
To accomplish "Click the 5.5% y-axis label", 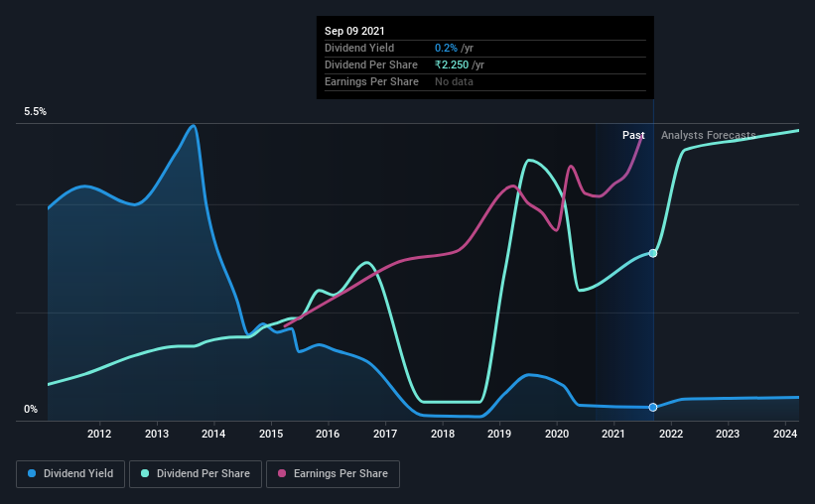I will [36, 112].
